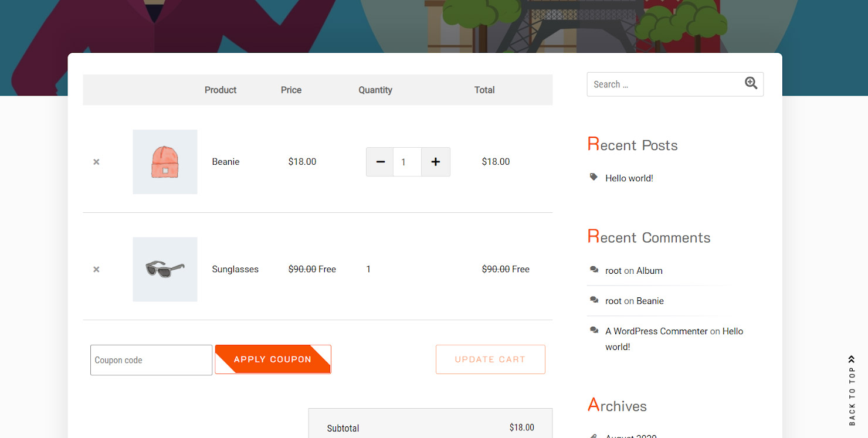Click the tag icon beside Hello world!
Screen dimensions: 868x438
[594, 177]
